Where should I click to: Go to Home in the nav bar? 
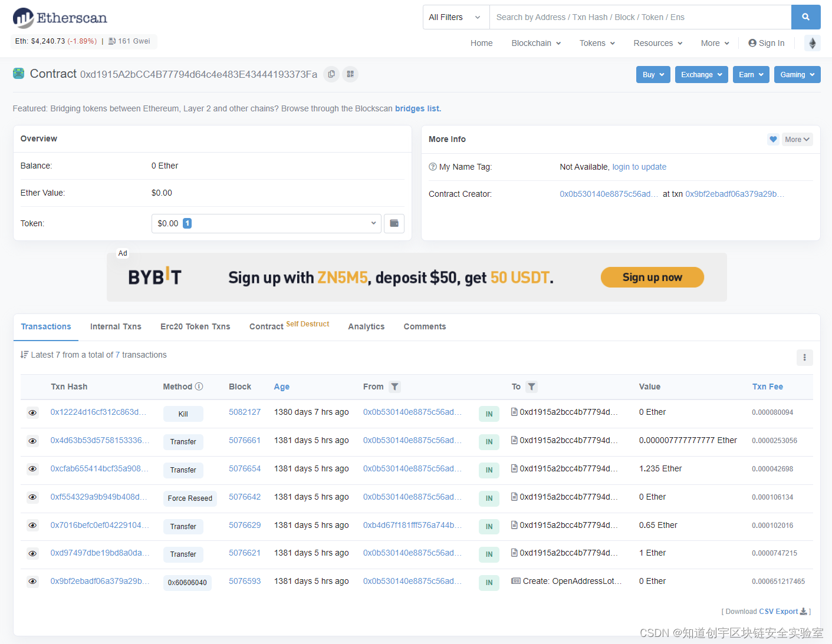point(481,43)
